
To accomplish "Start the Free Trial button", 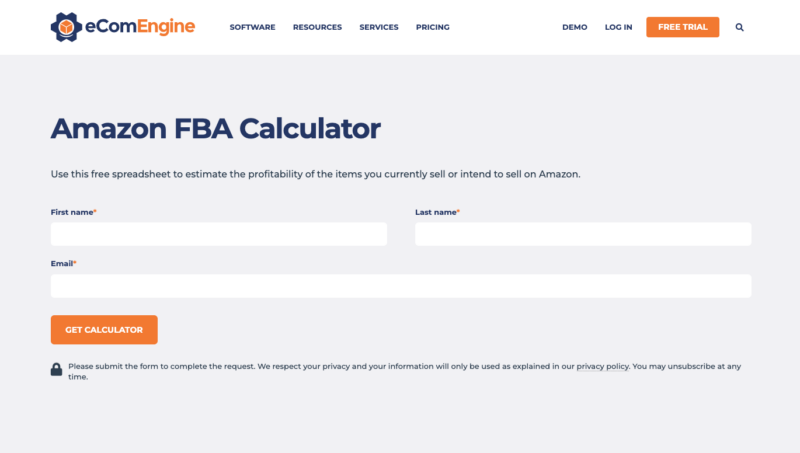I will click(683, 27).
